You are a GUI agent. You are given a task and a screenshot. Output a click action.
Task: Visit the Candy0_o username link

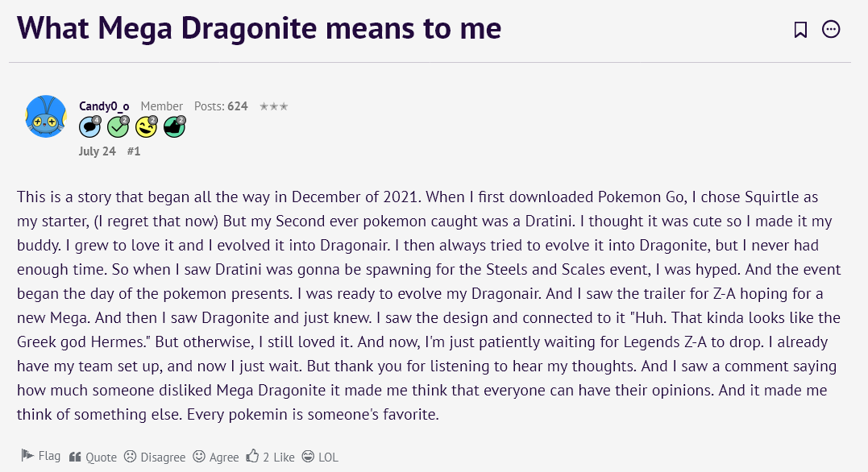click(104, 106)
